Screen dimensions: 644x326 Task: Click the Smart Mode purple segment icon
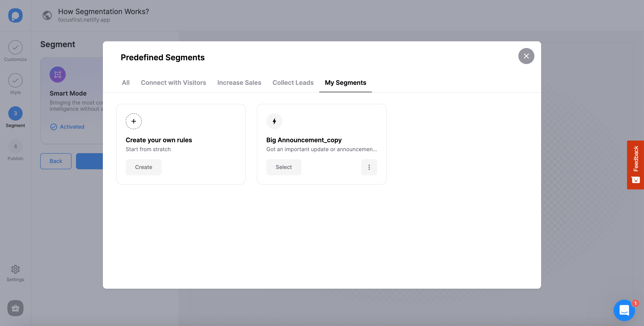57,74
